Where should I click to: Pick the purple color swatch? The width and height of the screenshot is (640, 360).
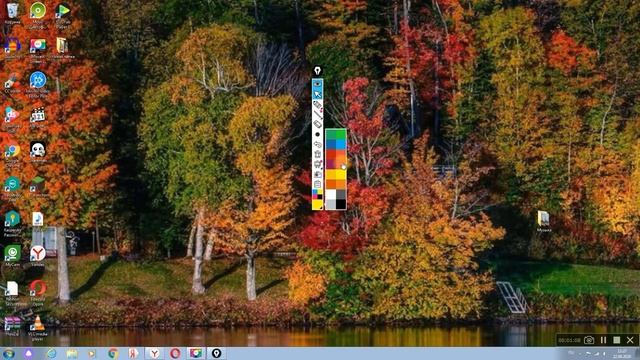pyautogui.click(x=331, y=164)
